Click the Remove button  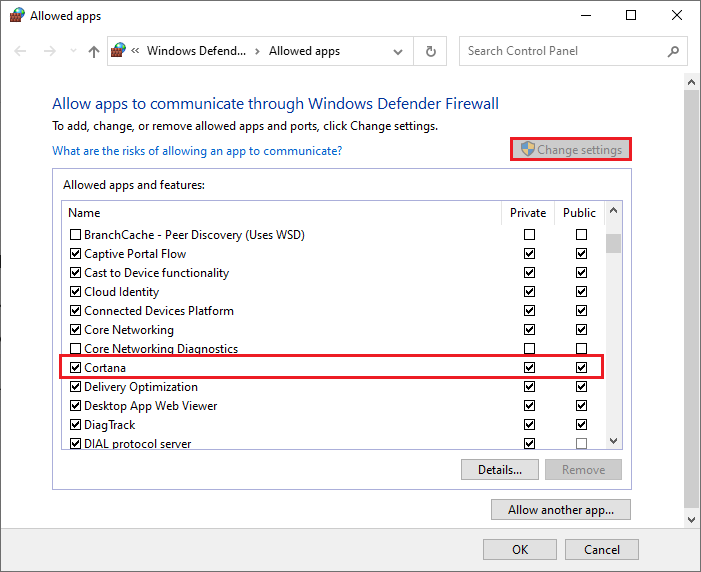point(583,470)
